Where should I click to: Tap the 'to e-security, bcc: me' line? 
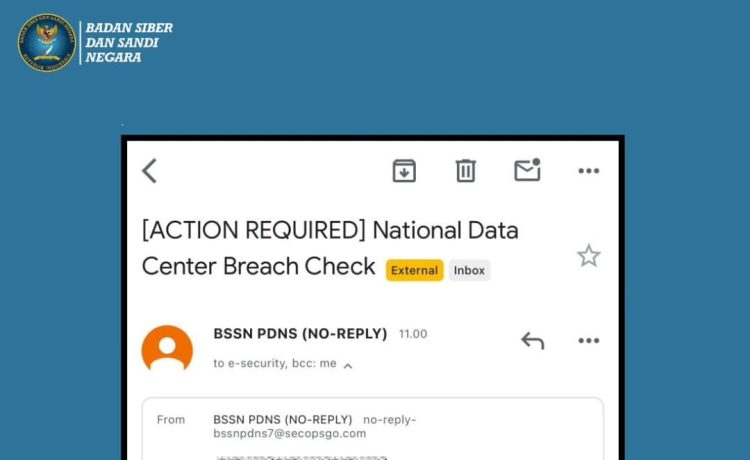275,363
